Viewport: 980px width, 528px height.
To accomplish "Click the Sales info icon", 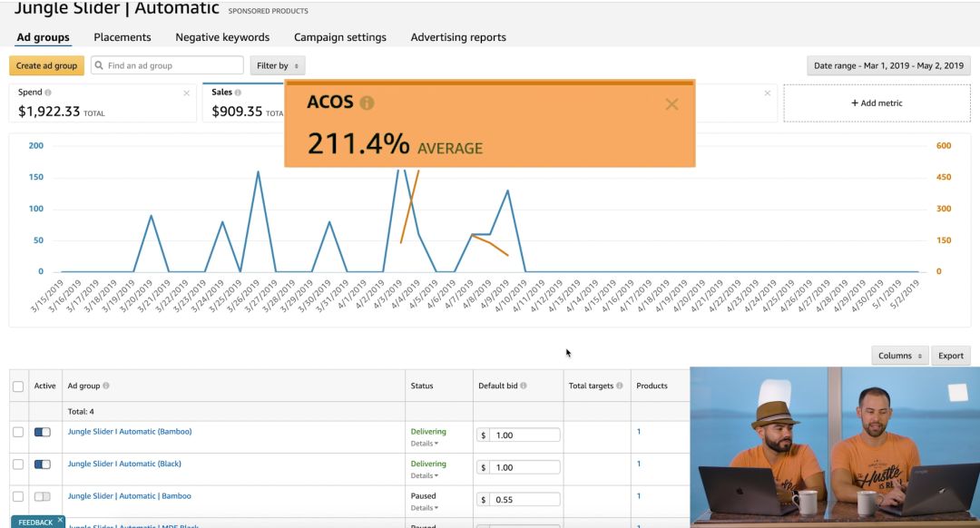I will tap(239, 93).
